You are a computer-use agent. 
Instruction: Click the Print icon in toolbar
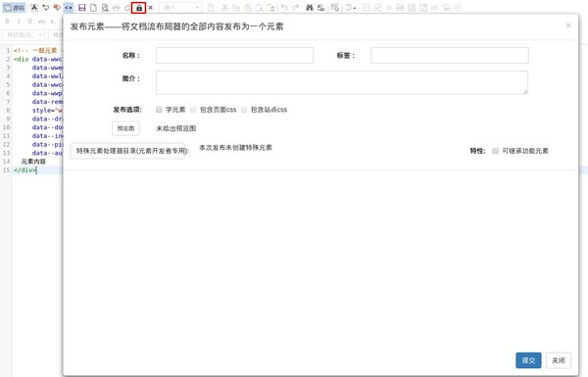117,8
